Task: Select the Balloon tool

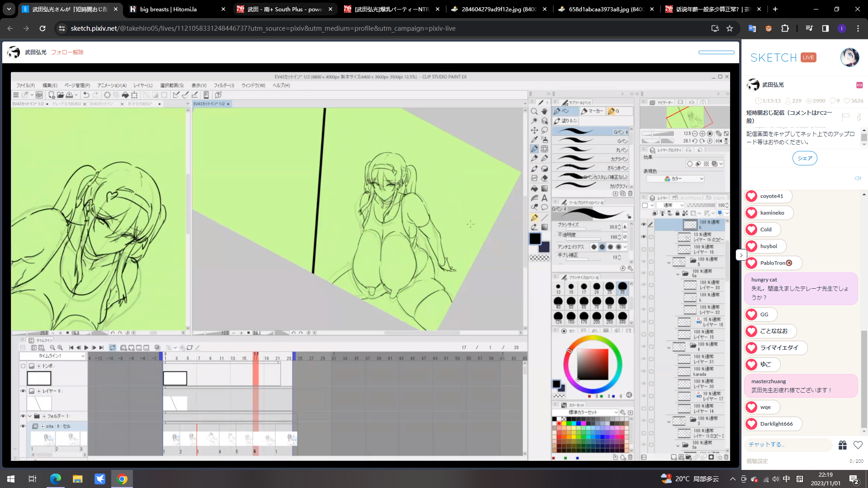Action: click(x=544, y=207)
